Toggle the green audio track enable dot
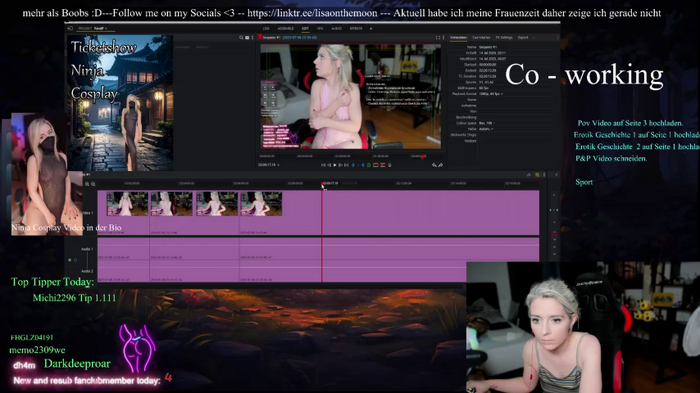Viewport: 700px width, 393px height. pyautogui.click(x=70, y=259)
